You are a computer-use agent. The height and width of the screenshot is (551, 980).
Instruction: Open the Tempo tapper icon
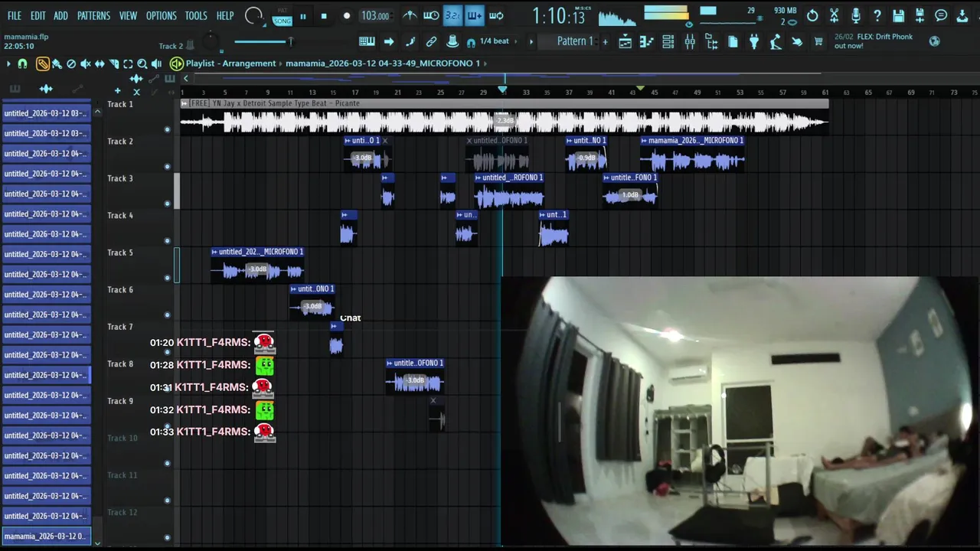[776, 42]
